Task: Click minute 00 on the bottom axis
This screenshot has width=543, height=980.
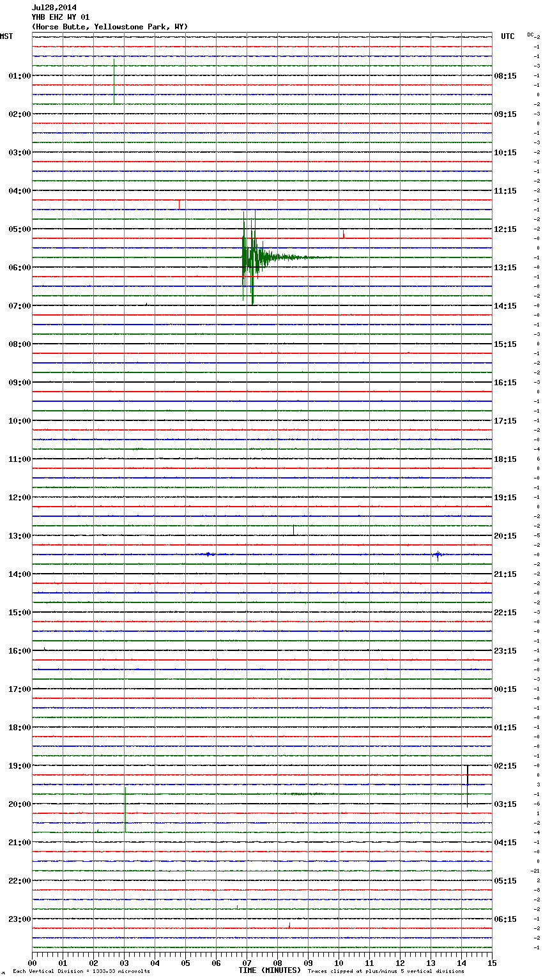Action: [x=32, y=963]
